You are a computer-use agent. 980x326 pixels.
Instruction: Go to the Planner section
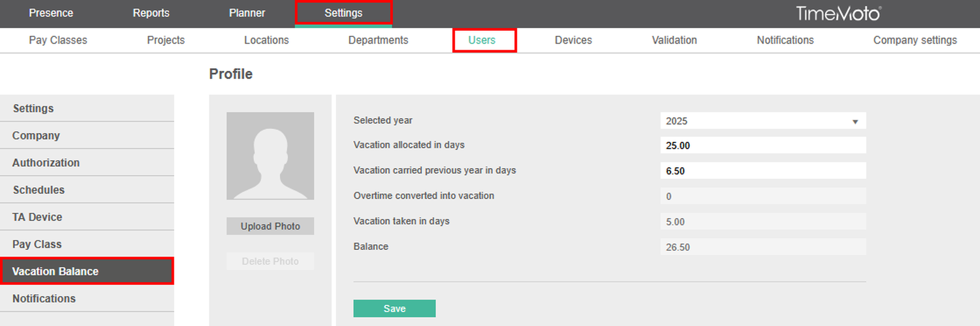coord(247,13)
